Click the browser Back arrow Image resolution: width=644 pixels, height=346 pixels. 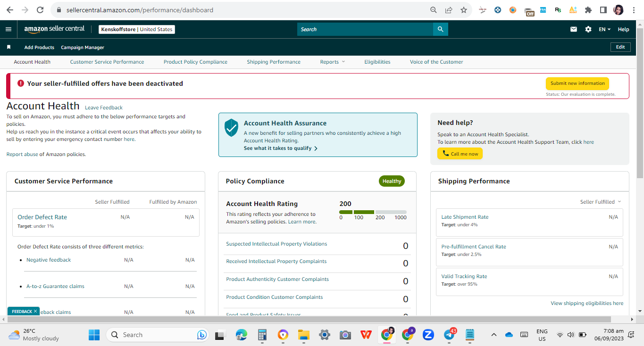point(10,10)
